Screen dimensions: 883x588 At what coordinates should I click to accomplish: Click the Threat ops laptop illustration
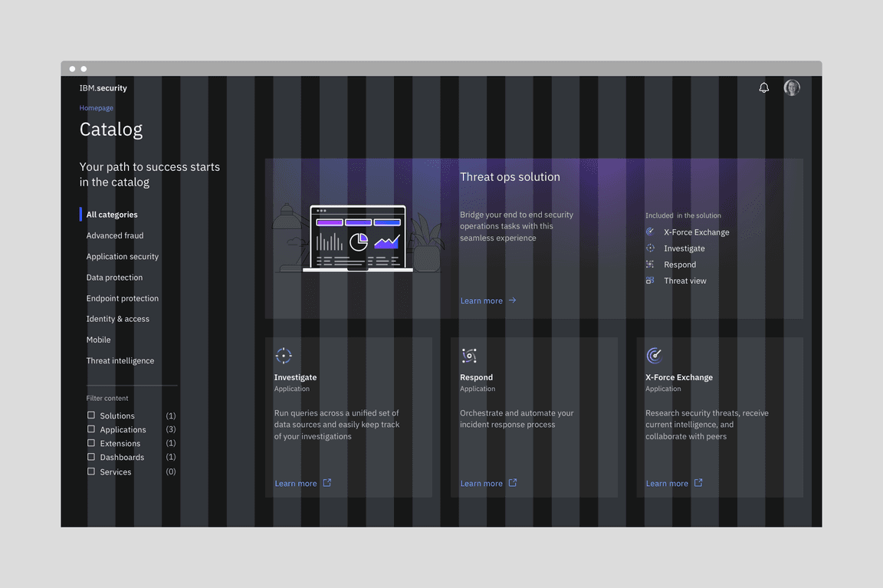[358, 238]
